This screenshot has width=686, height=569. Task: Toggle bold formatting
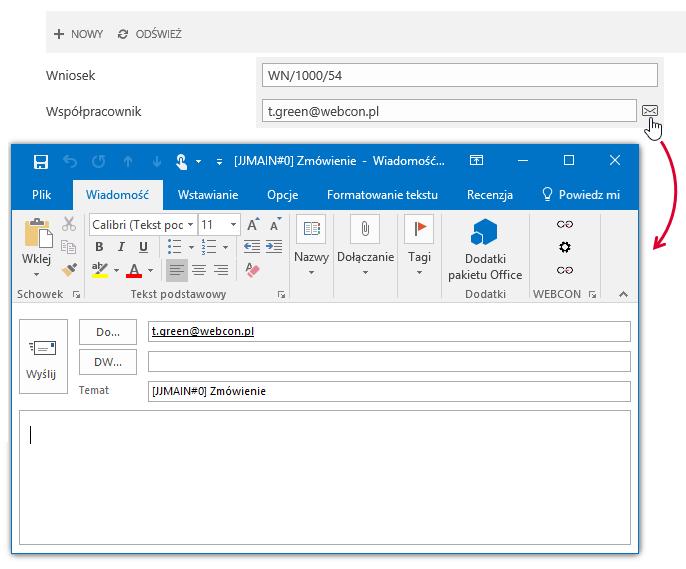(x=99, y=247)
